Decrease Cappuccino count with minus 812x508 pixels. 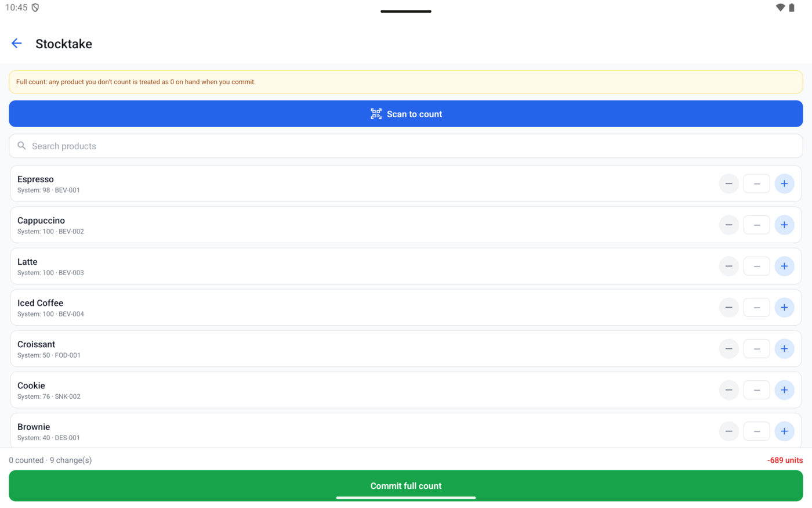click(728, 225)
